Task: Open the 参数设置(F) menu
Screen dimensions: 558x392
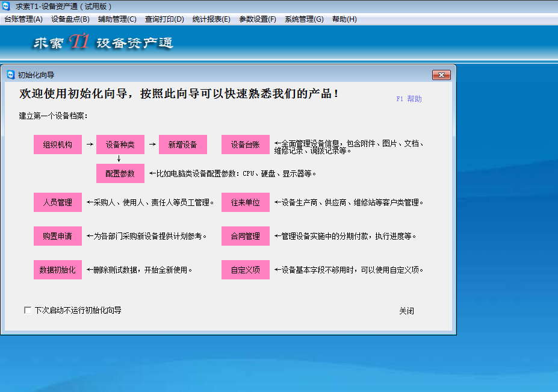Action: point(258,19)
